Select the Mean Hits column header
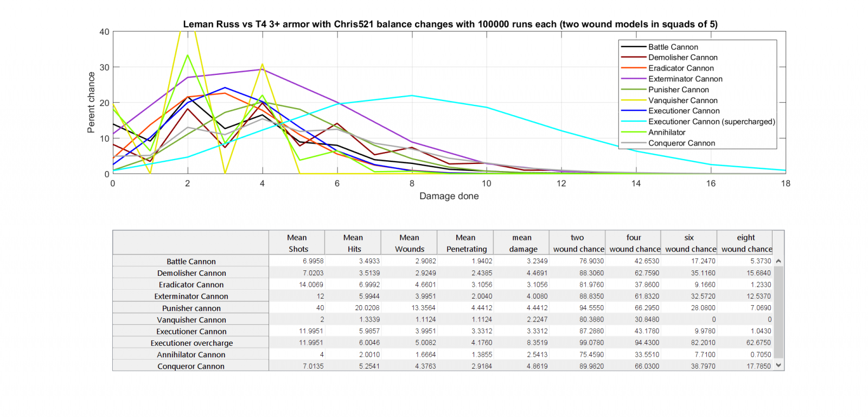 tap(353, 243)
